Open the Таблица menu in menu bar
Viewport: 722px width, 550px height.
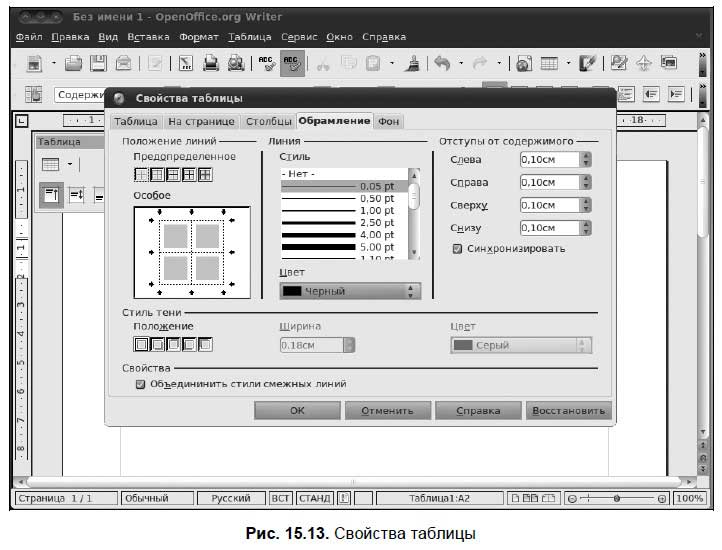[x=250, y=37]
